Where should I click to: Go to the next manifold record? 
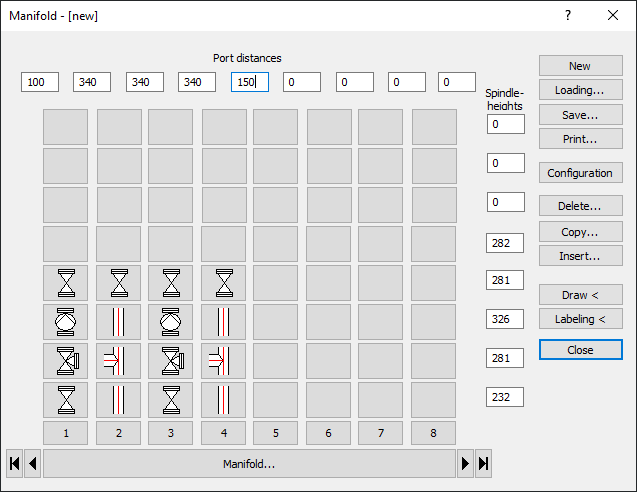tap(466, 464)
